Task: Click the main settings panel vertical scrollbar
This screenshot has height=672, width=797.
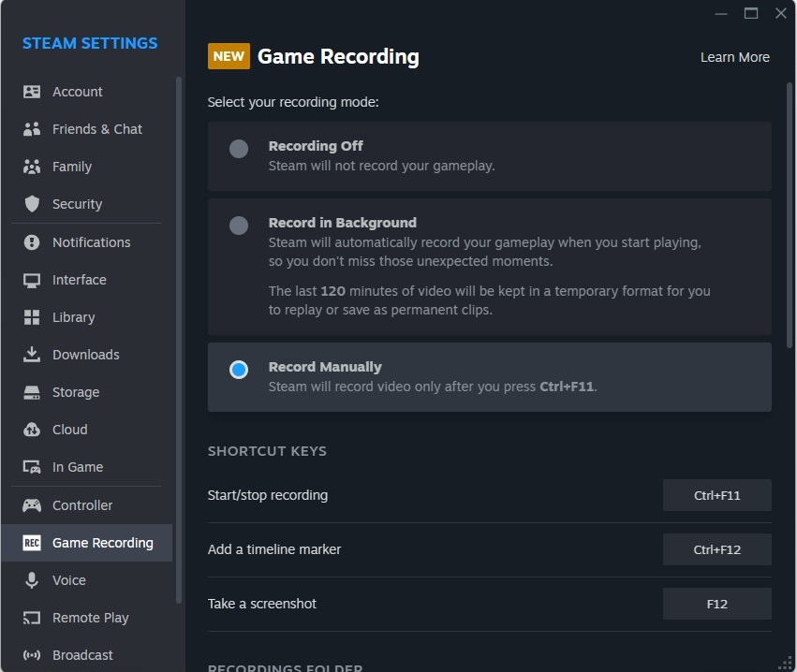Action: pyautogui.click(x=790, y=215)
